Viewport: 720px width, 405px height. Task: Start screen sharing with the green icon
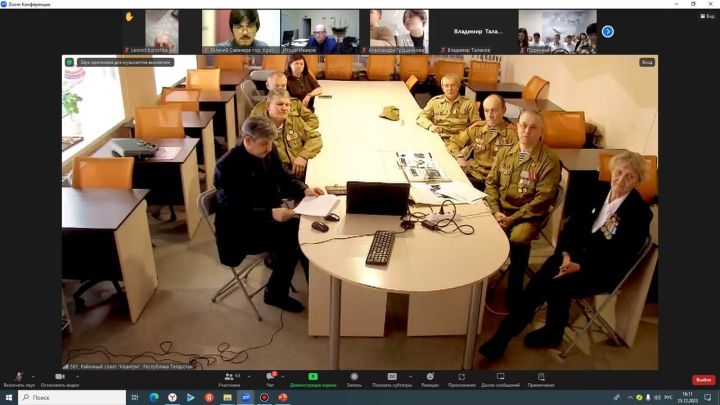pos(313,380)
